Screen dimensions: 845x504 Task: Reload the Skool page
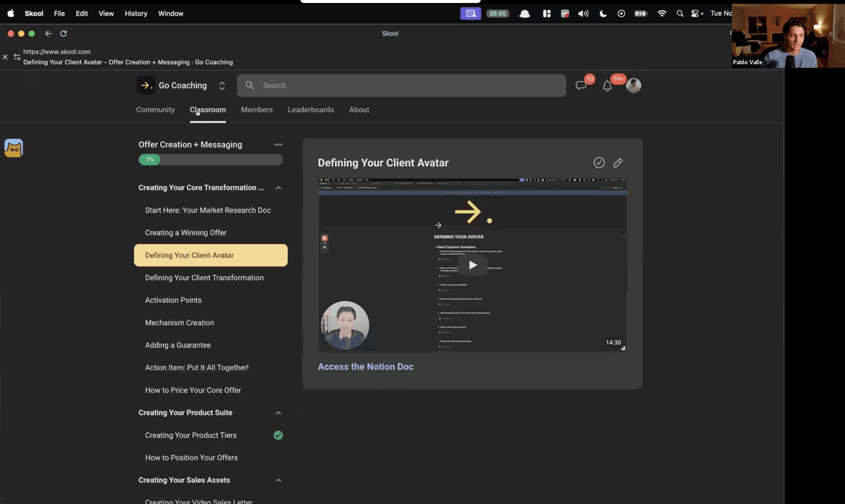[x=63, y=34]
